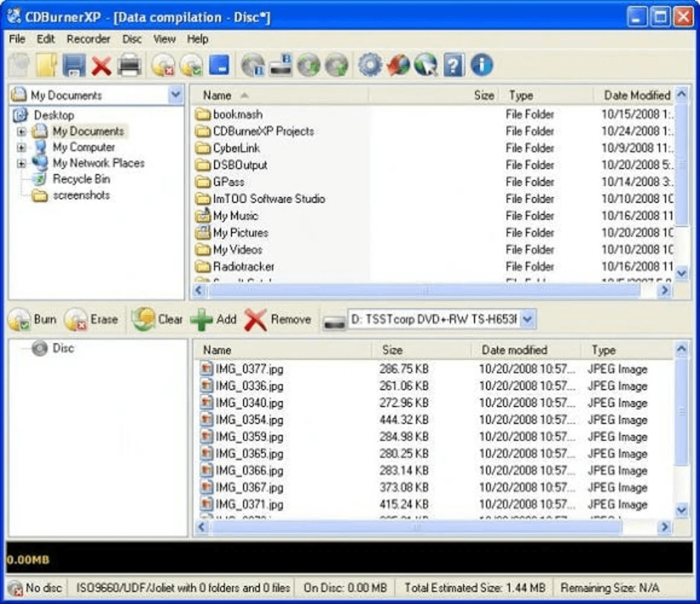700x604 pixels.
Task: Open the My Documents folder dropdown
Action: [x=176, y=95]
